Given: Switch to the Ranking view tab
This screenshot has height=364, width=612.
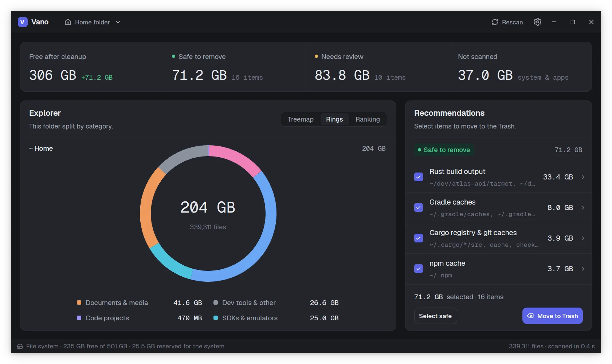Looking at the screenshot, I should pyautogui.click(x=368, y=119).
